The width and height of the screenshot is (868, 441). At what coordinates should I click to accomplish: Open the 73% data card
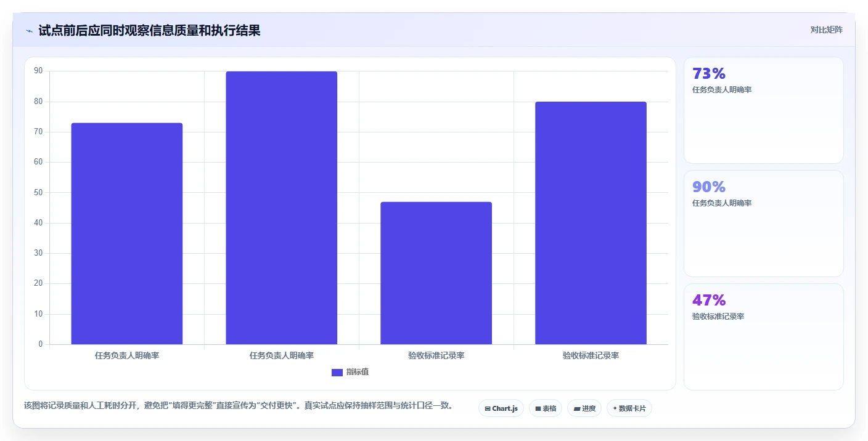point(763,110)
